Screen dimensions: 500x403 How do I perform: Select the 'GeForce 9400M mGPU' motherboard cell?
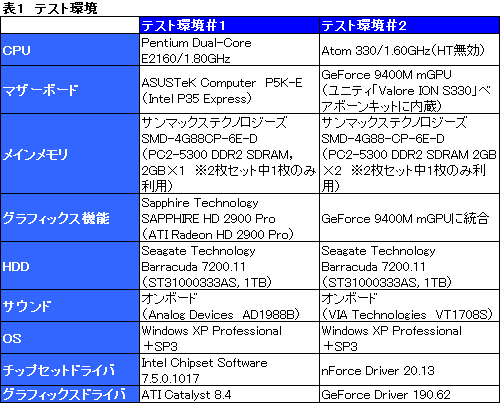coord(409,90)
